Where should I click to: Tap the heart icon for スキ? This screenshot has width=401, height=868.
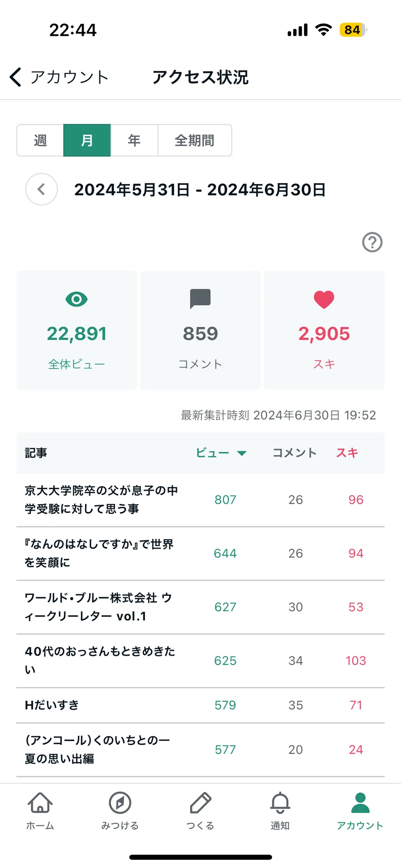click(324, 299)
